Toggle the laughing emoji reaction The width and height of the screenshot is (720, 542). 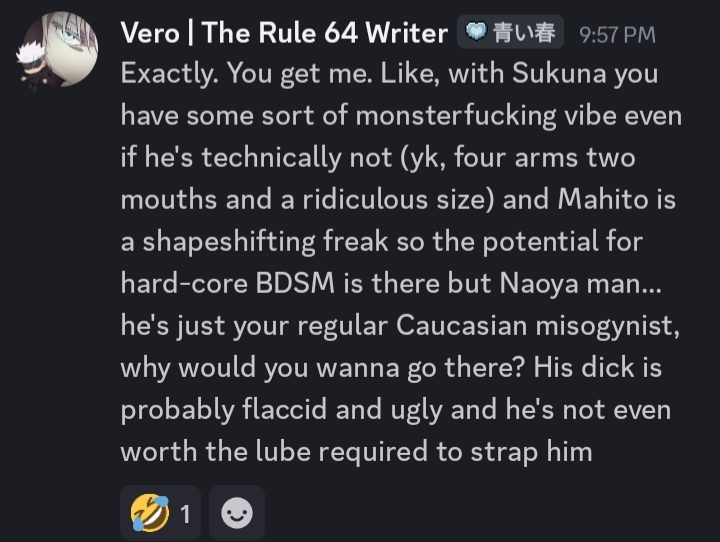pos(146,513)
